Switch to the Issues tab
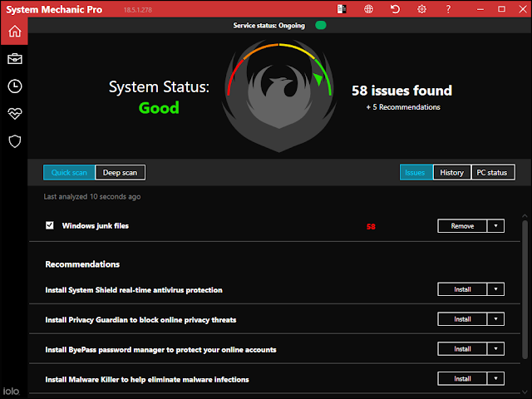This screenshot has height=399, width=532. [415, 172]
